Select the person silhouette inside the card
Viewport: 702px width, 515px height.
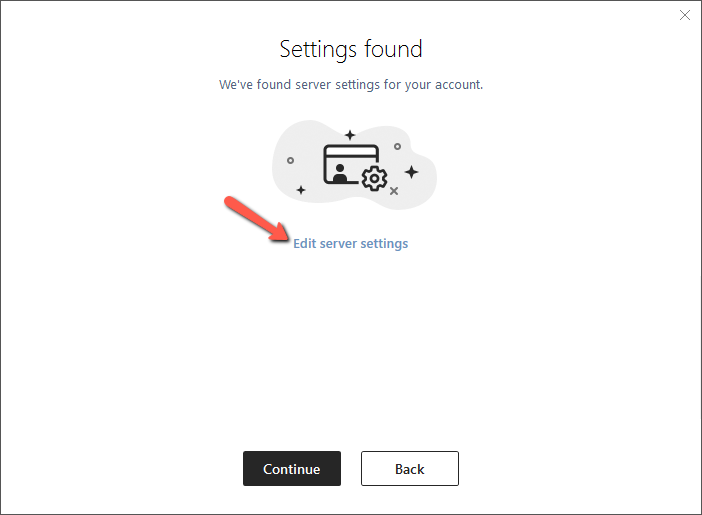pyautogui.click(x=340, y=173)
